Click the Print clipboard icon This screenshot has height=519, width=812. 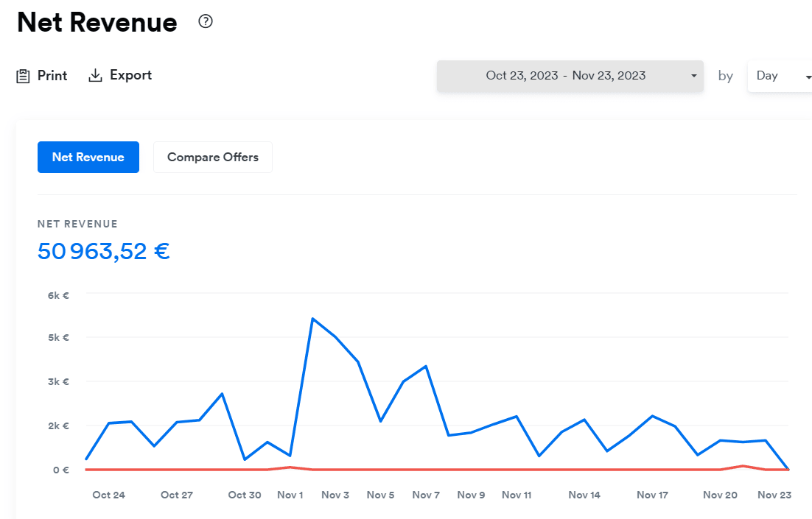(23, 76)
